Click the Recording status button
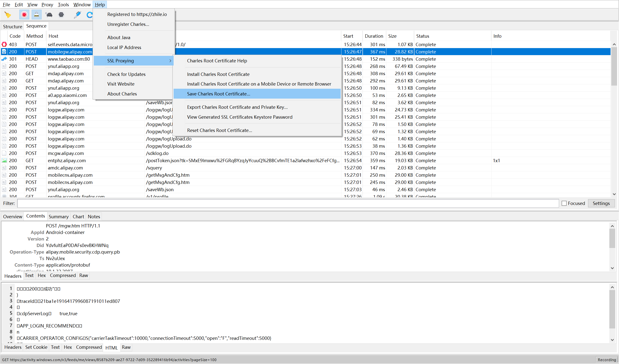Screen dimensions: 619x364 606,360
